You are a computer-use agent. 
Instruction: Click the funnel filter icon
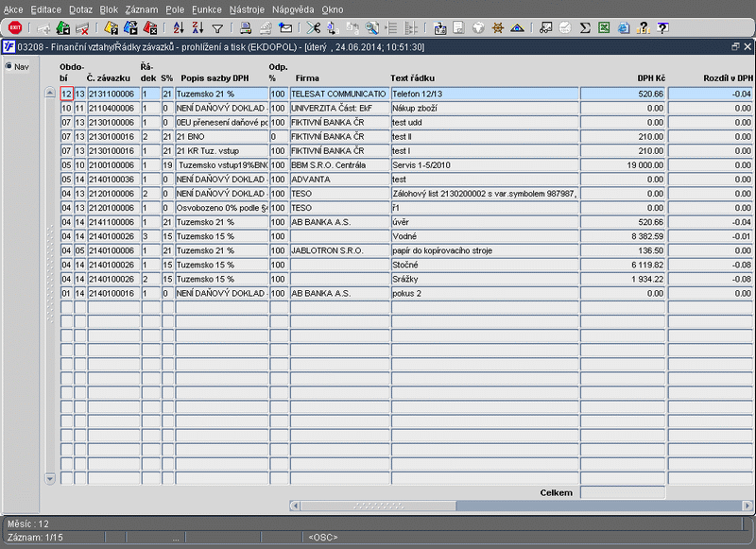(217, 28)
